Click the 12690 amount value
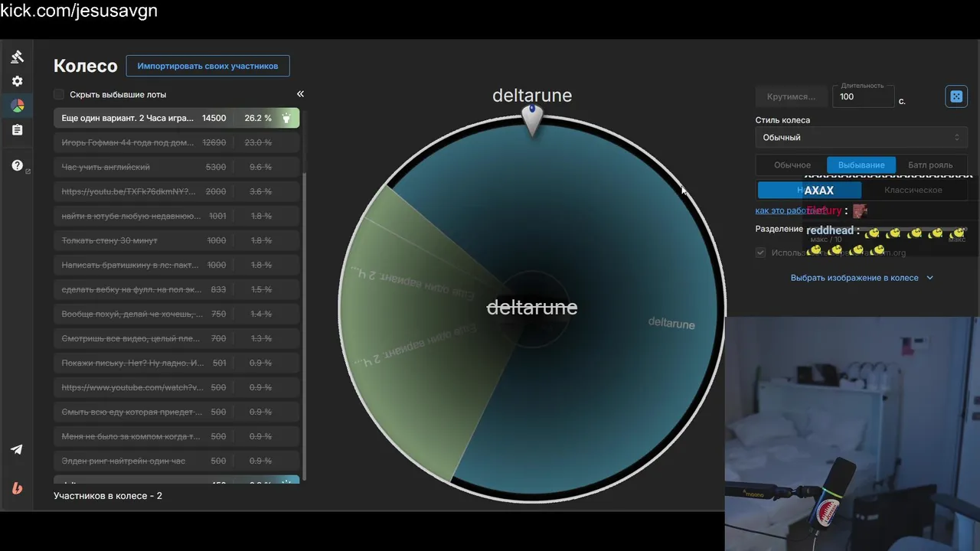Screen dimensions: 980x551 click(x=214, y=142)
